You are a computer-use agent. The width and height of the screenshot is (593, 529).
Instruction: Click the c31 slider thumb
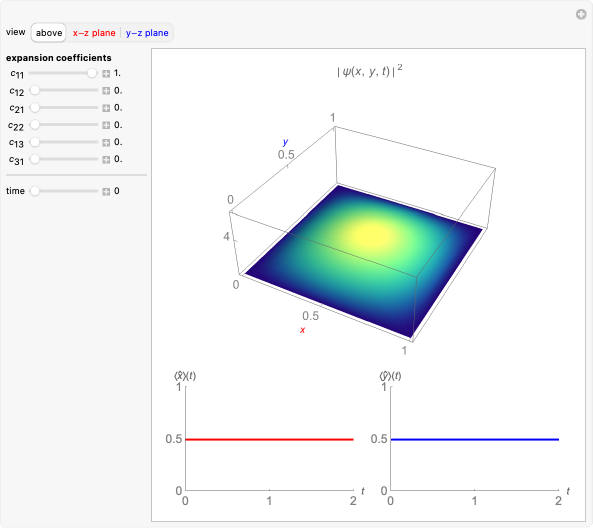coord(35,159)
